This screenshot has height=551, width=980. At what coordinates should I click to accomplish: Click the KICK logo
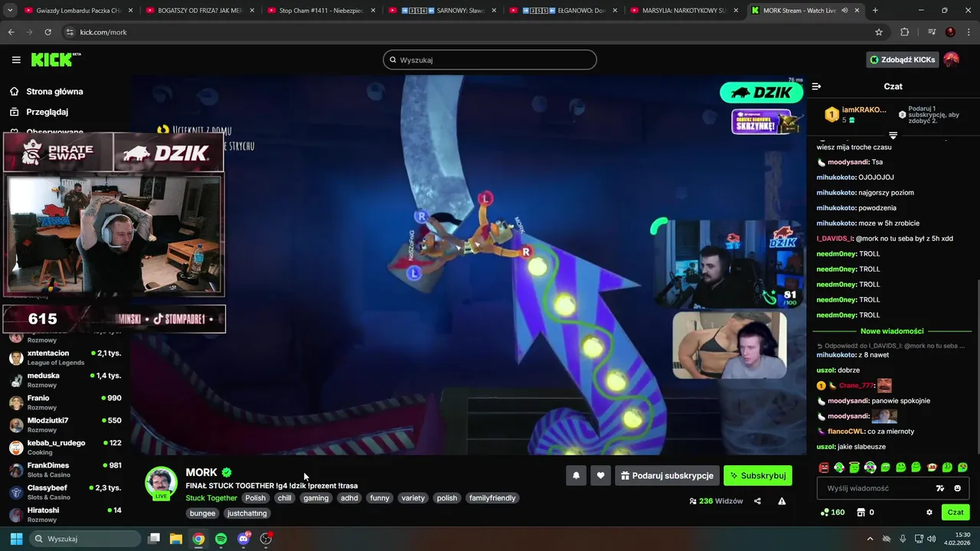click(56, 60)
